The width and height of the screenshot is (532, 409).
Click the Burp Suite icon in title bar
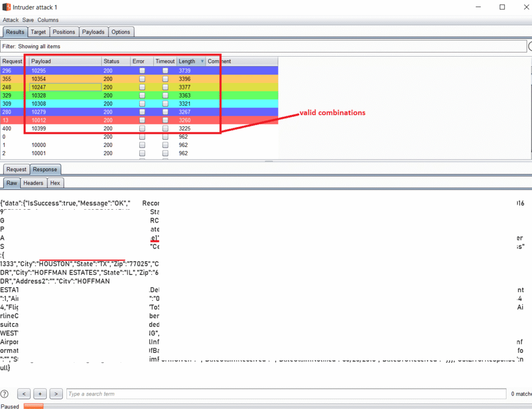pyautogui.click(x=6, y=7)
